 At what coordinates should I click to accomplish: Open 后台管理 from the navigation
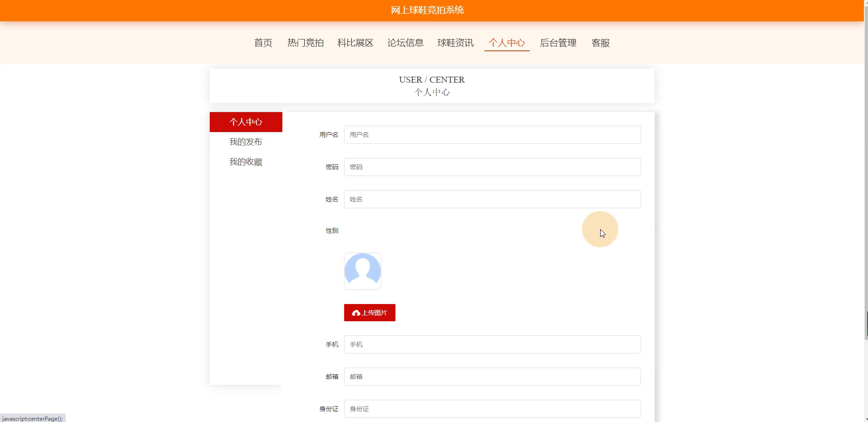tap(558, 43)
